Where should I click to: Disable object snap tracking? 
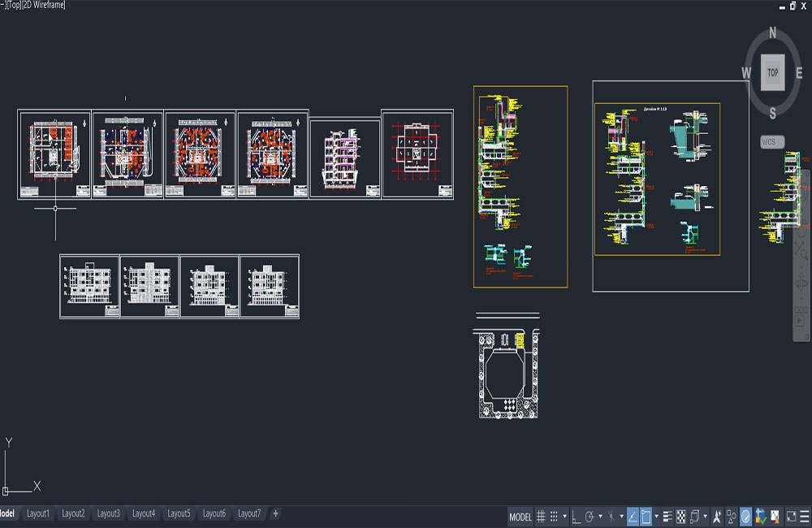[633, 517]
